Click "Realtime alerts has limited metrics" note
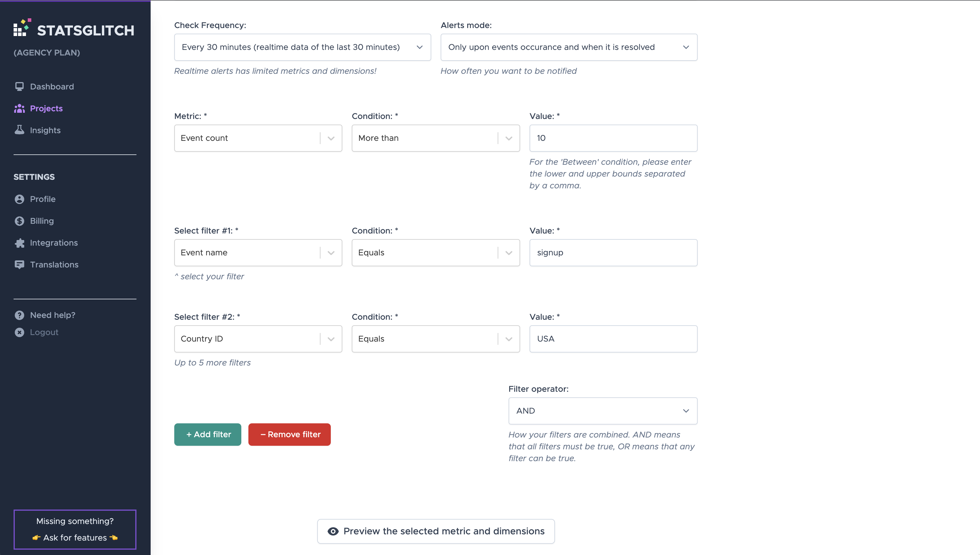The height and width of the screenshot is (555, 980). point(275,71)
